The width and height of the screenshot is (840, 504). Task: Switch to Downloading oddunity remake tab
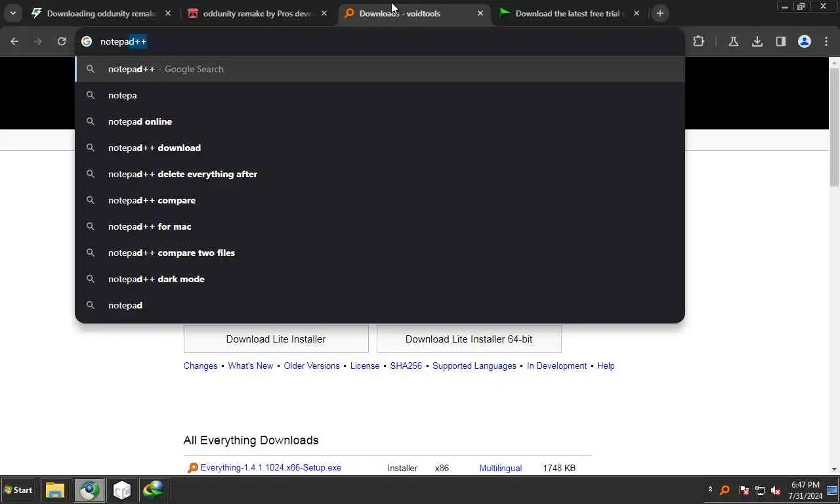(x=102, y=13)
